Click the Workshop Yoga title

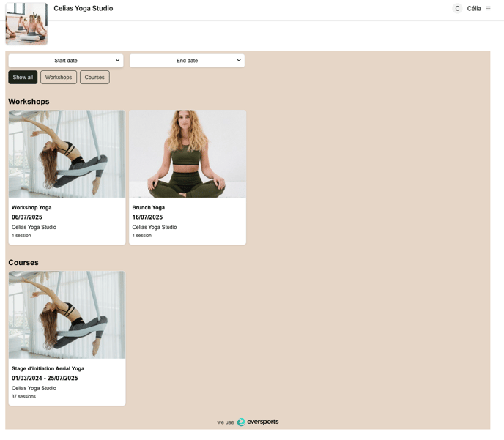click(x=31, y=207)
